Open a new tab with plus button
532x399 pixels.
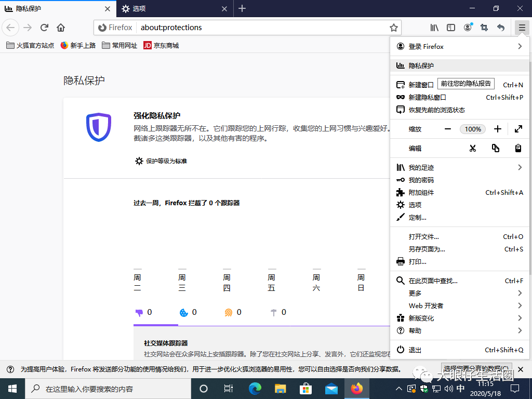point(242,8)
